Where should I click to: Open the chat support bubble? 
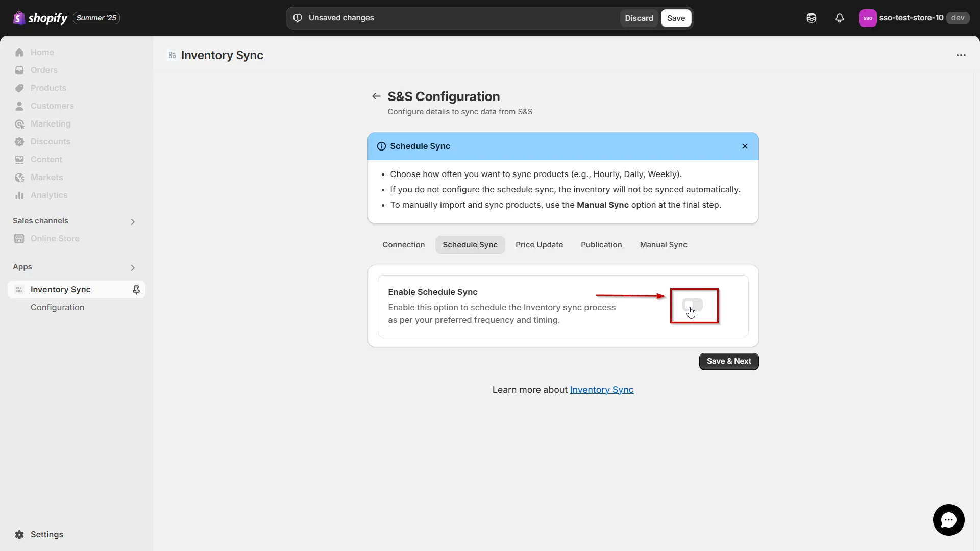[948, 520]
